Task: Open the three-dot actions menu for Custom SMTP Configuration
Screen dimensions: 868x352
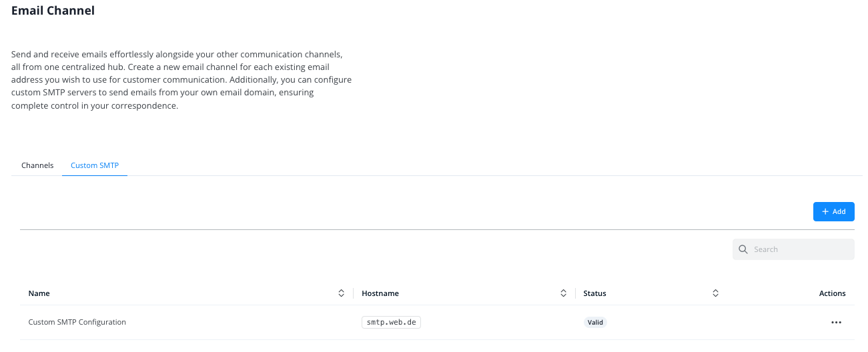Action: point(836,323)
